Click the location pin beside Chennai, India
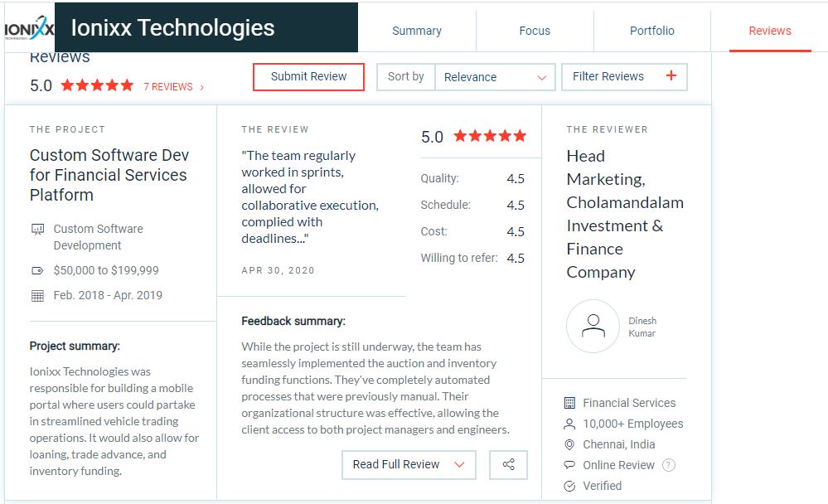Image resolution: width=828 pixels, height=504 pixels. pyautogui.click(x=569, y=444)
